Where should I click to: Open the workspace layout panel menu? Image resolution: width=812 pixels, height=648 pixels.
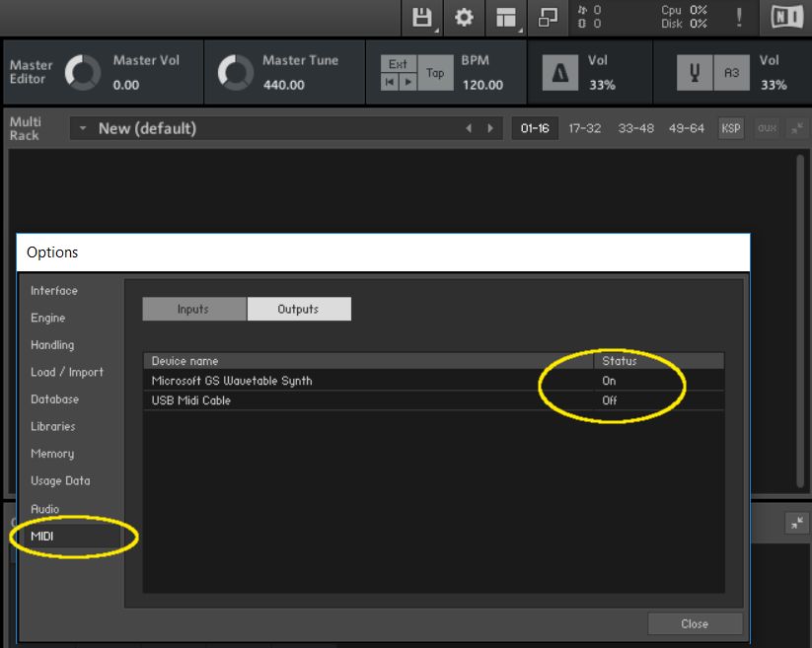506,18
